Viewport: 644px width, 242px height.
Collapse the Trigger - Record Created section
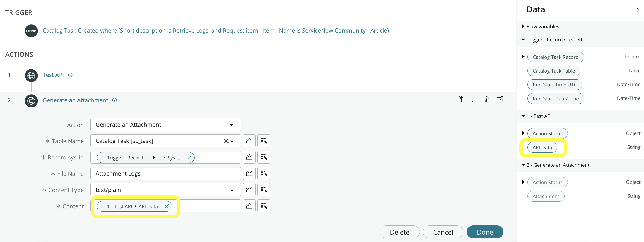(523, 40)
